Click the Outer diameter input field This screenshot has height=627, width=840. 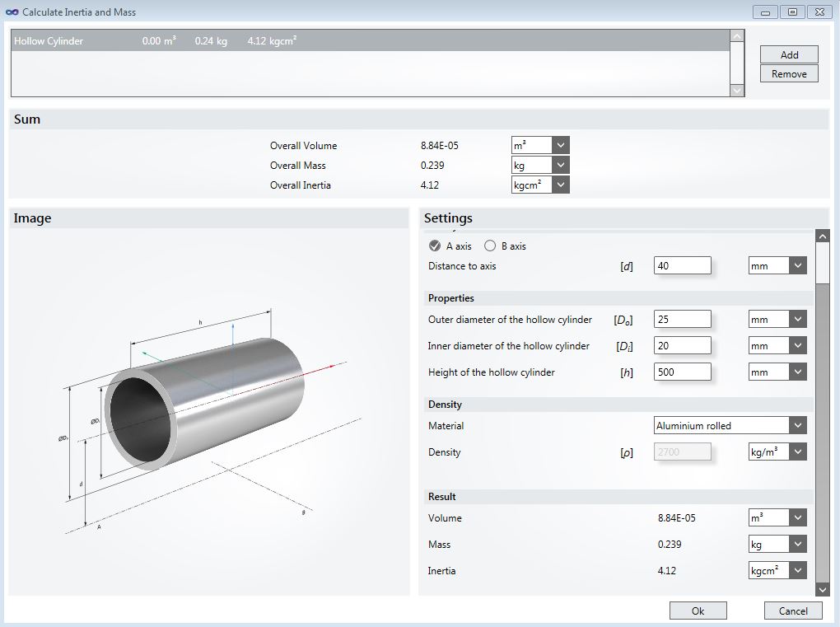pos(683,320)
